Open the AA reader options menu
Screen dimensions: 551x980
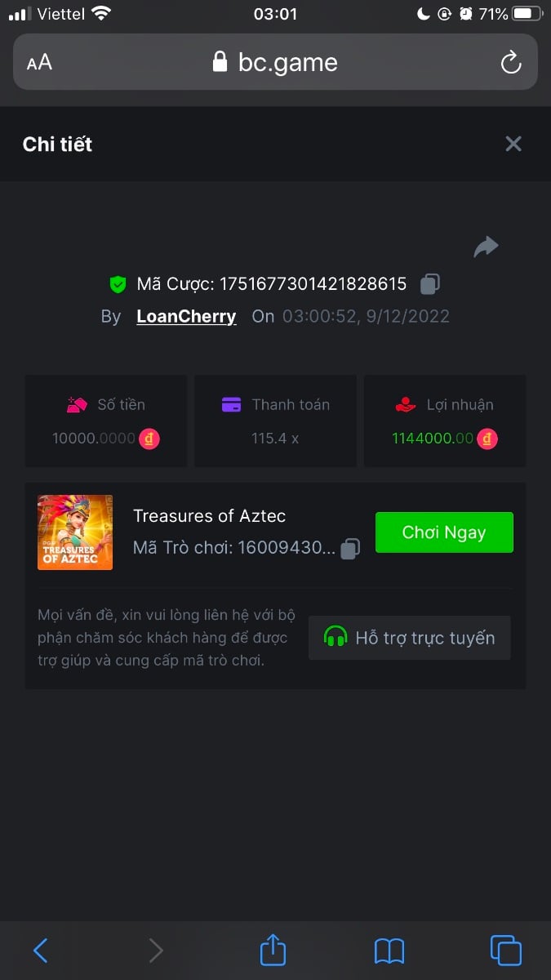pyautogui.click(x=39, y=62)
